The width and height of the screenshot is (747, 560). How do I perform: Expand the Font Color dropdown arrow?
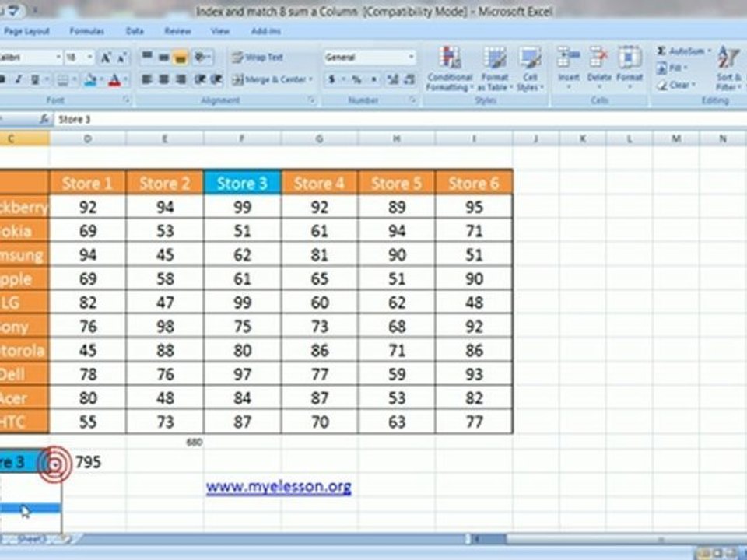(x=126, y=80)
